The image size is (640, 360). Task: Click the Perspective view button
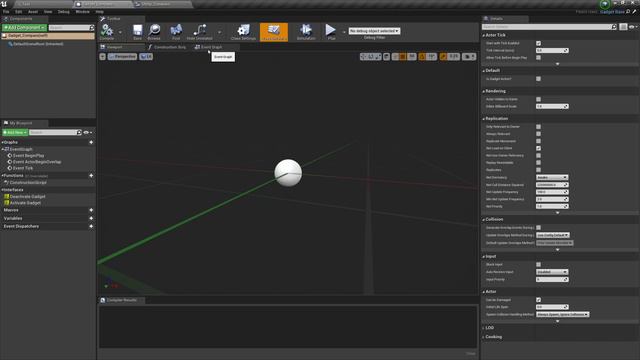point(122,57)
